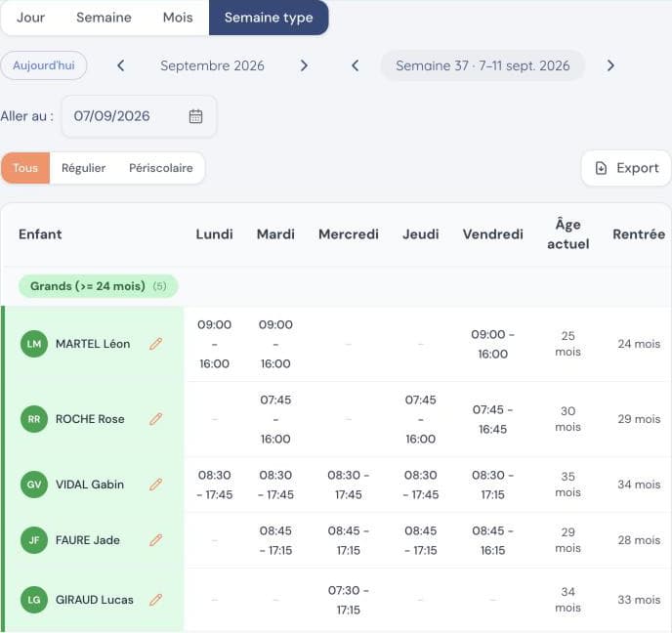Edit ROCHE Rose with pencil icon
This screenshot has height=633, width=672.
click(156, 419)
